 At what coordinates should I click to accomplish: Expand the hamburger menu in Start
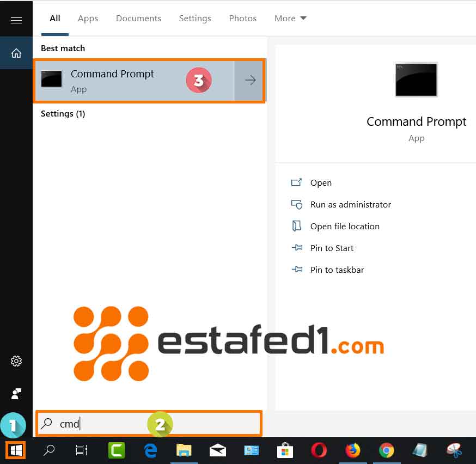point(16,20)
